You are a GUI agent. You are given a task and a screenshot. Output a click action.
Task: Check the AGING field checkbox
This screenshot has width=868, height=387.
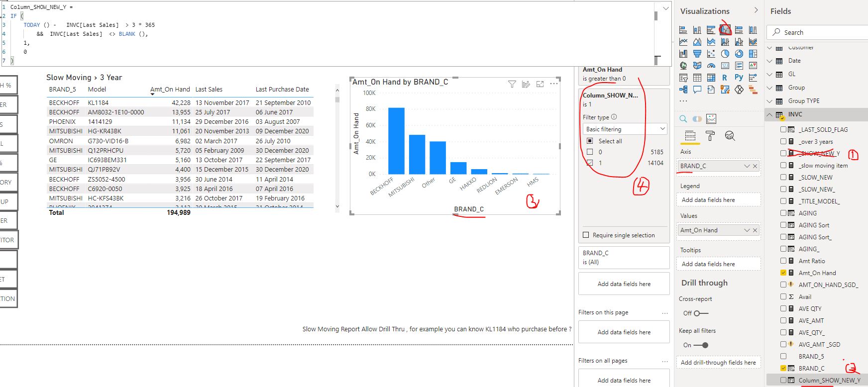pyautogui.click(x=783, y=213)
